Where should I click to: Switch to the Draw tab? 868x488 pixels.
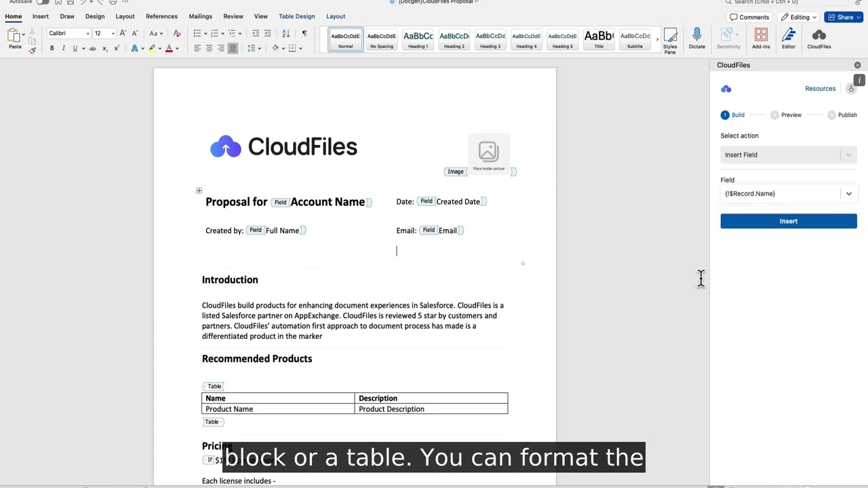(67, 16)
